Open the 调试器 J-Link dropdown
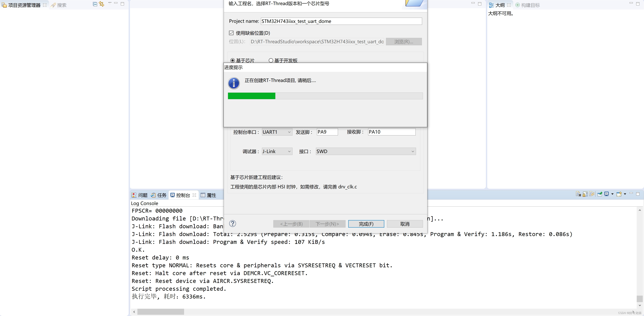This screenshot has height=316, width=644. pyautogui.click(x=277, y=152)
